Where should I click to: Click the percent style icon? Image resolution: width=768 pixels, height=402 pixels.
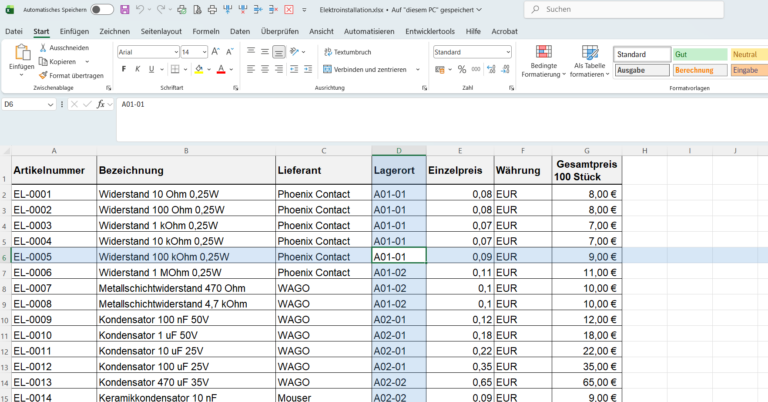[462, 70]
